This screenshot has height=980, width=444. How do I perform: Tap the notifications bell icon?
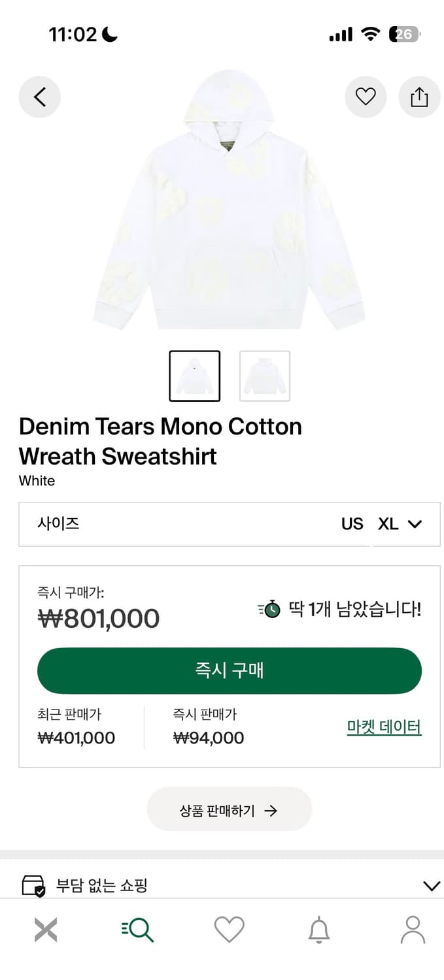[x=319, y=929]
